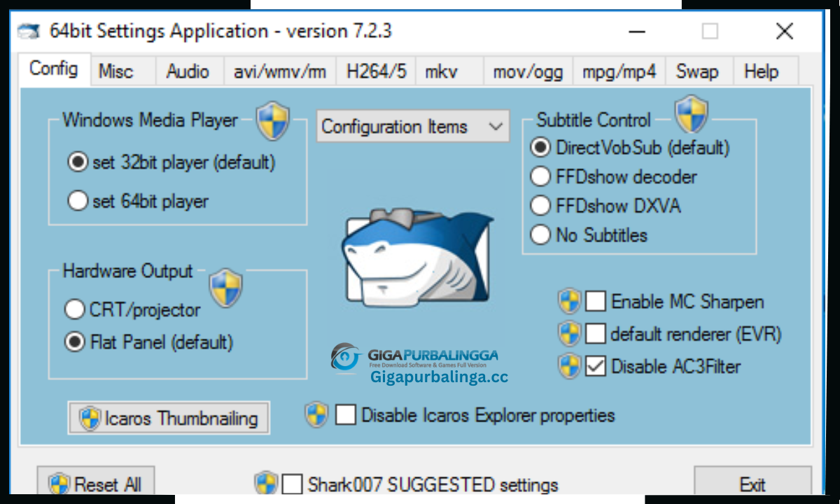The height and width of the screenshot is (504, 840).
Task: Toggle default renderer (EVR) checkbox
Action: point(596,333)
